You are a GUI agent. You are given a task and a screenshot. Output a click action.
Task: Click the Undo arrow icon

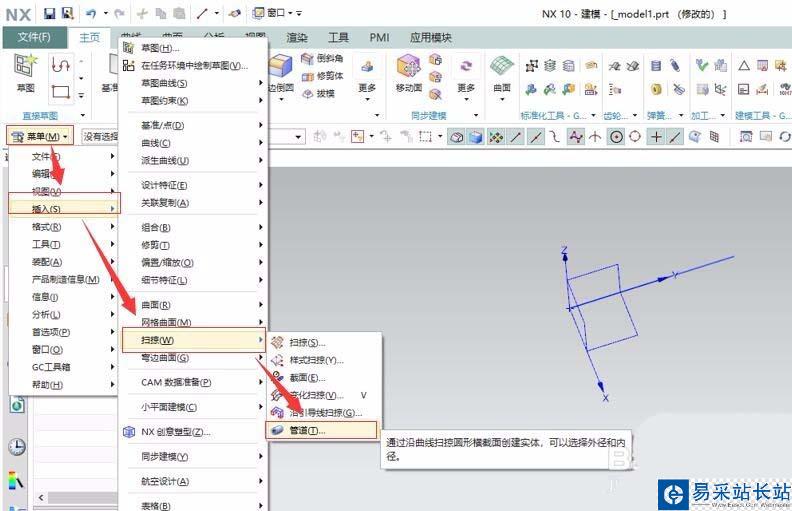pos(88,13)
